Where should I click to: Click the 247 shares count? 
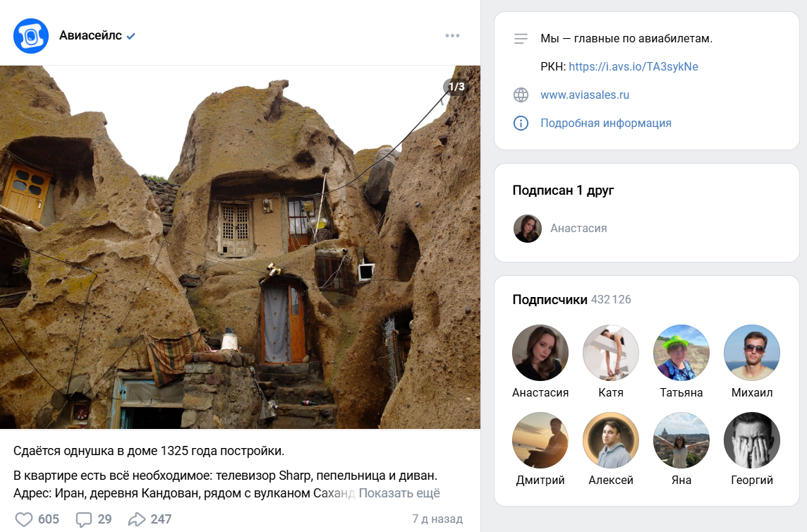[x=161, y=519]
